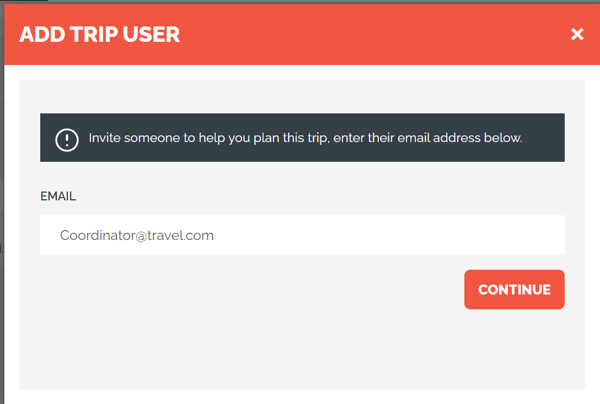Click the invite instruction message text
The image size is (600, 404).
point(305,138)
